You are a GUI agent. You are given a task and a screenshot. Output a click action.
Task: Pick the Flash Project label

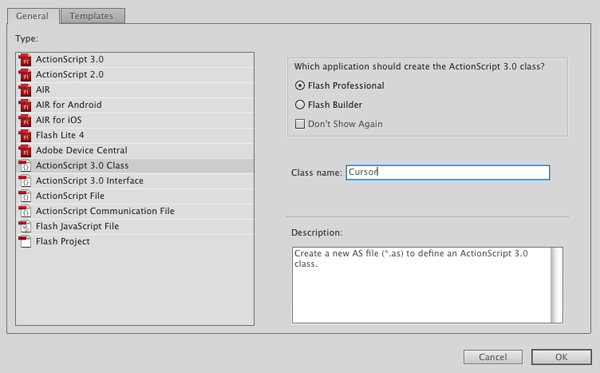click(63, 241)
